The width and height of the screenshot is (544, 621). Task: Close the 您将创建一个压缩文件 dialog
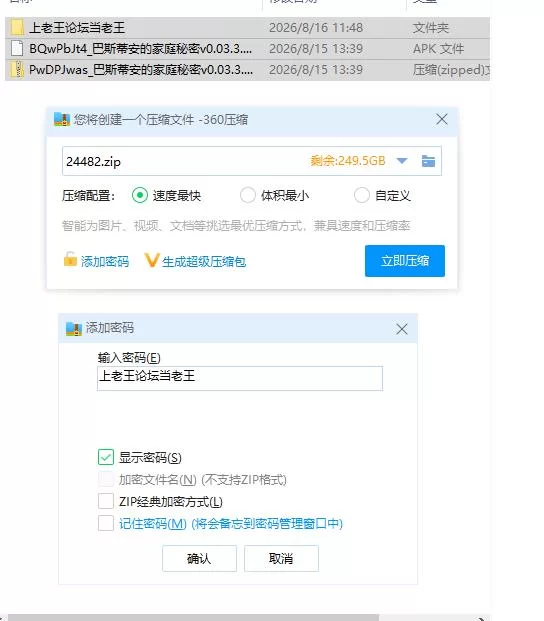point(442,119)
